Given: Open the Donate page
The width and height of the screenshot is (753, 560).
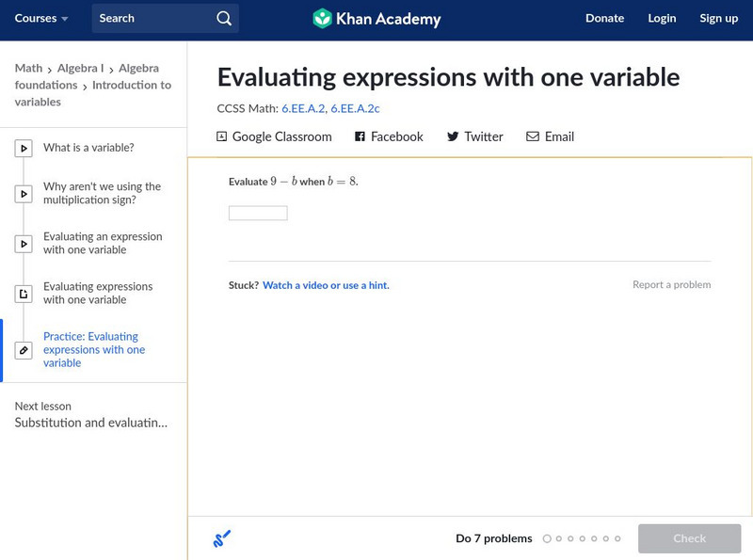Looking at the screenshot, I should [x=604, y=19].
